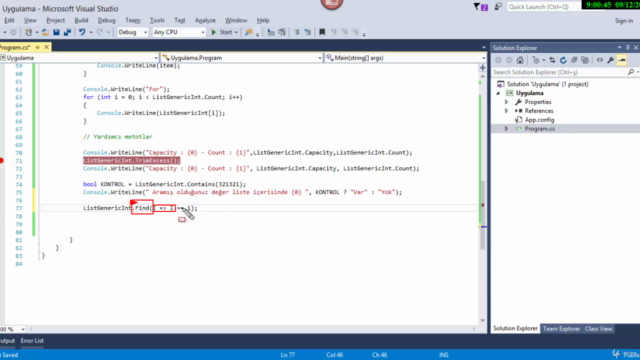Expand the Program.cs node in Solution Explorer
Screen dimensions: 640x360
(507, 129)
